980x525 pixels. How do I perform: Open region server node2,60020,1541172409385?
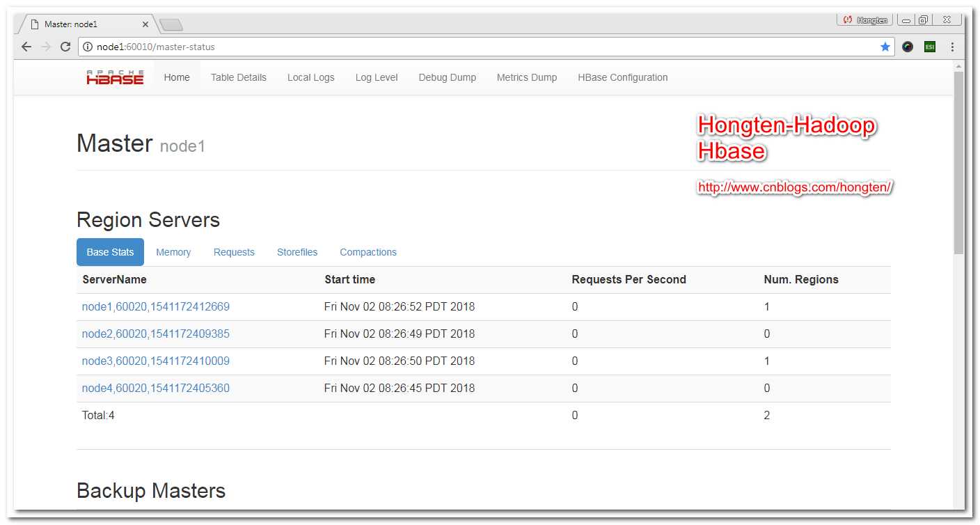pos(156,334)
